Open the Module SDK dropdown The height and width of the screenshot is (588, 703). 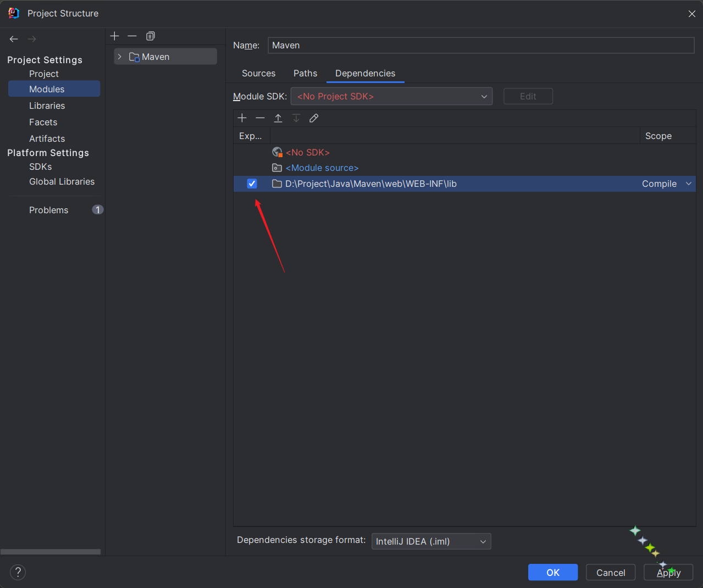[x=391, y=96]
